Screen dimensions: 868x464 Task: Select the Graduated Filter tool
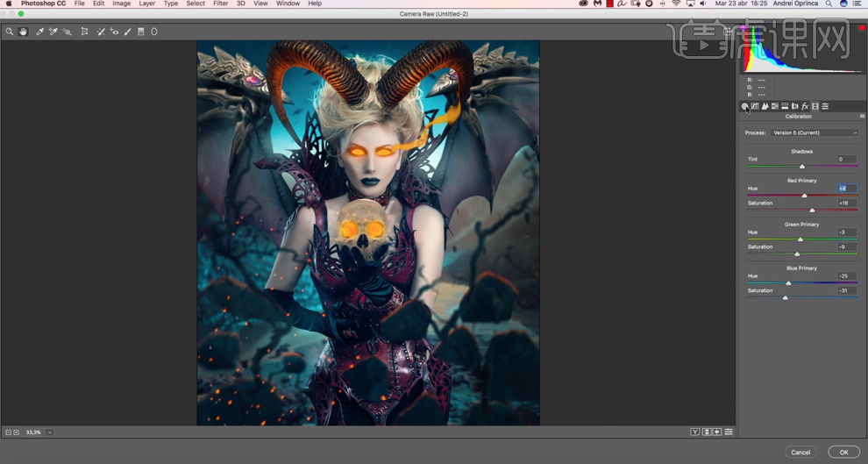tap(141, 32)
